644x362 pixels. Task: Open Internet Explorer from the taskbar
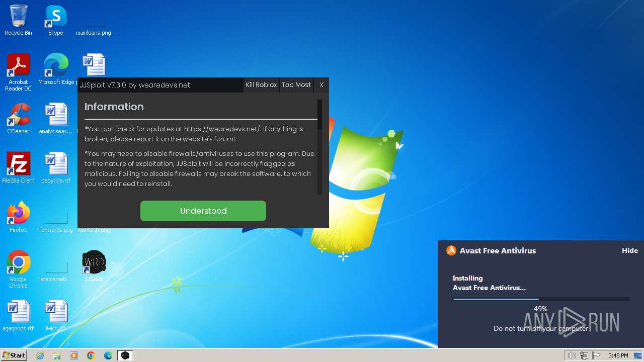coord(40,355)
